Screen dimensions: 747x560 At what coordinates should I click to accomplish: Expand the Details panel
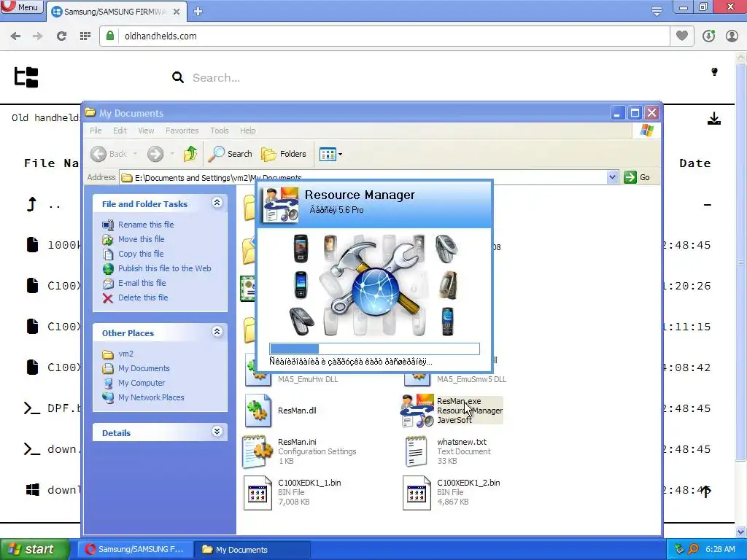tap(217, 432)
